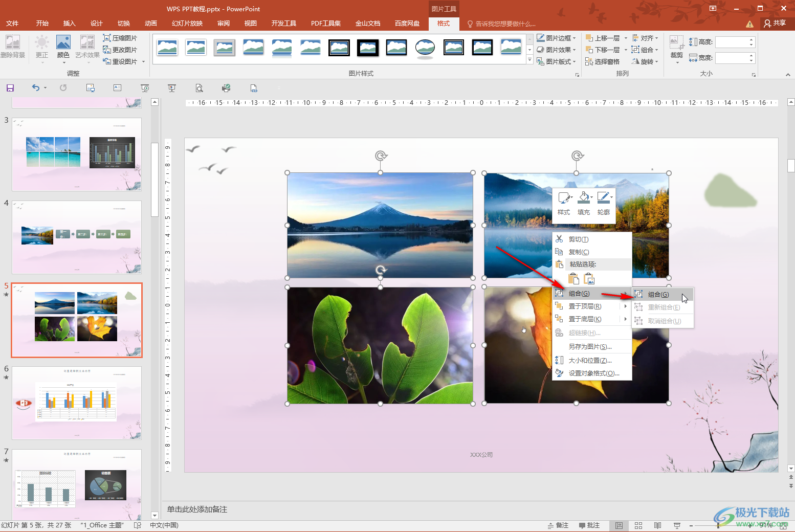Open the Design (设计) ribbon tab
The image size is (795, 532).
pyautogui.click(x=96, y=24)
